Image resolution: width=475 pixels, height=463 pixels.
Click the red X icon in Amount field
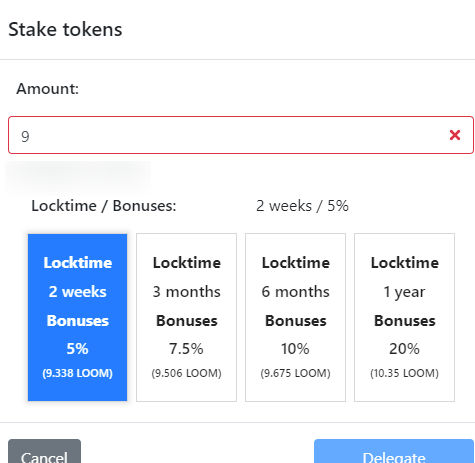[x=455, y=135]
